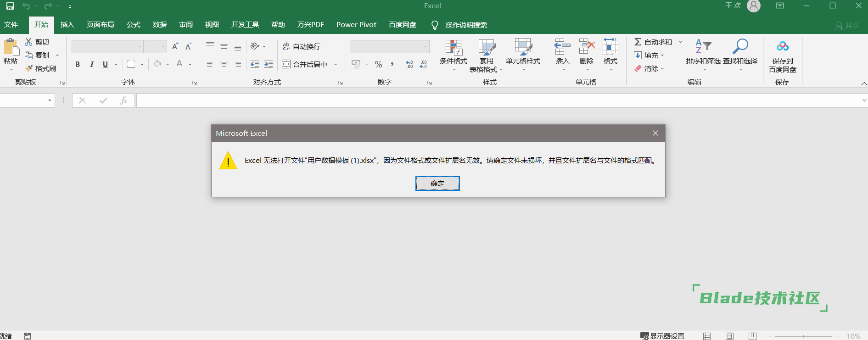Click the 确定 button in the error dialog
This screenshot has width=868, height=340.
click(x=437, y=184)
